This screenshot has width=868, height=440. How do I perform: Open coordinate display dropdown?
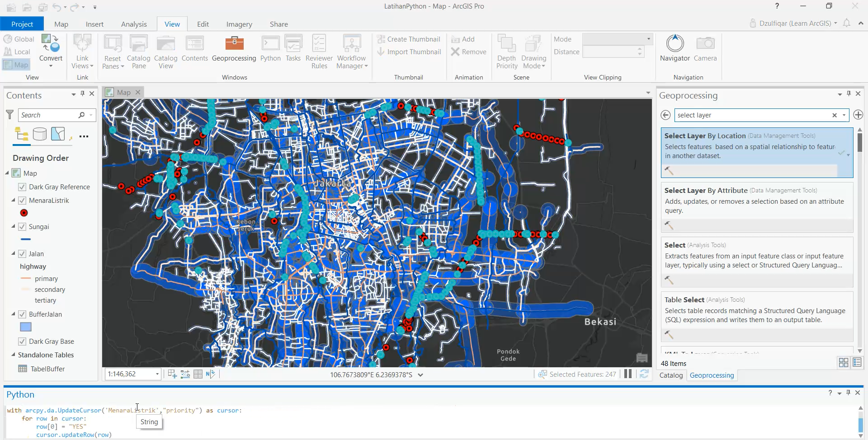point(420,375)
